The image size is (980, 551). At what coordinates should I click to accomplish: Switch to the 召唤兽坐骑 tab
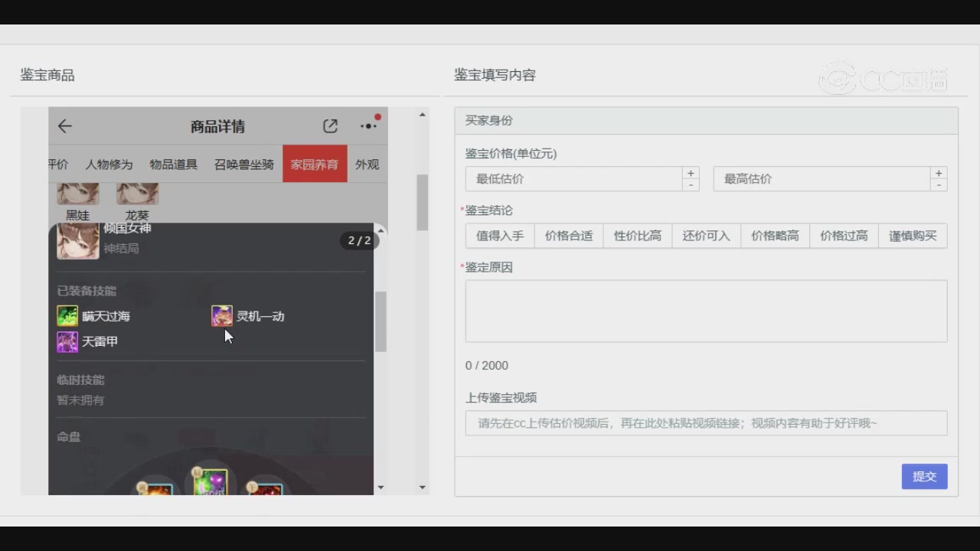click(244, 165)
